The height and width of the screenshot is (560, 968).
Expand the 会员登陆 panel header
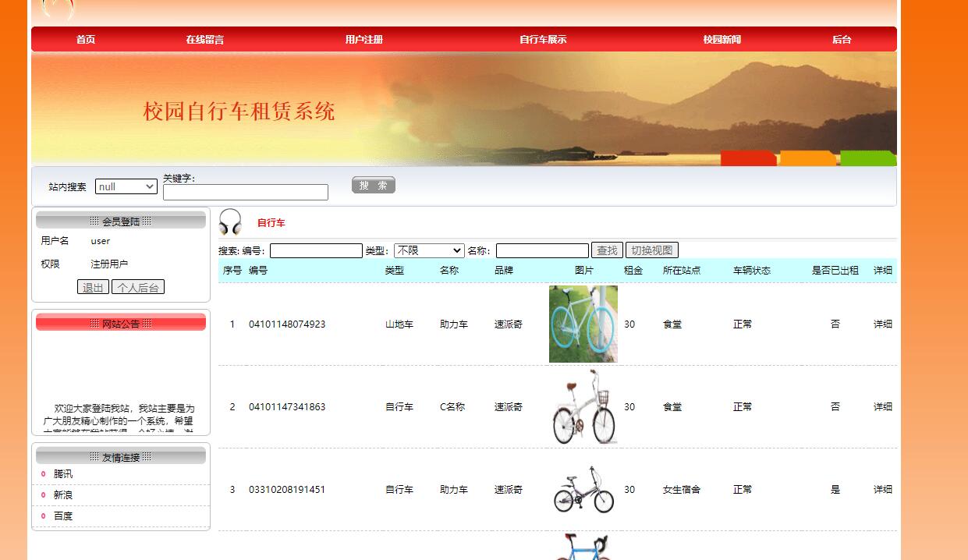(x=121, y=221)
